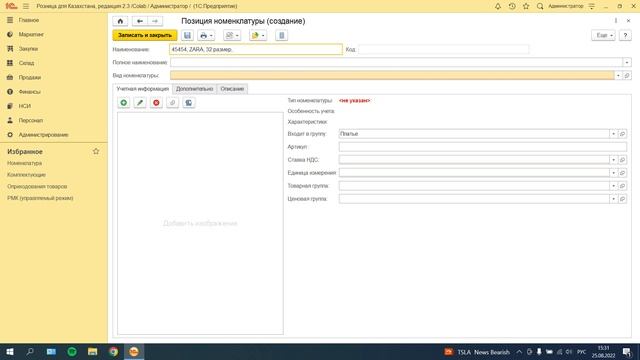640x360 pixels.
Task: Open Номенклатура favorite link
Action: pos(24,163)
